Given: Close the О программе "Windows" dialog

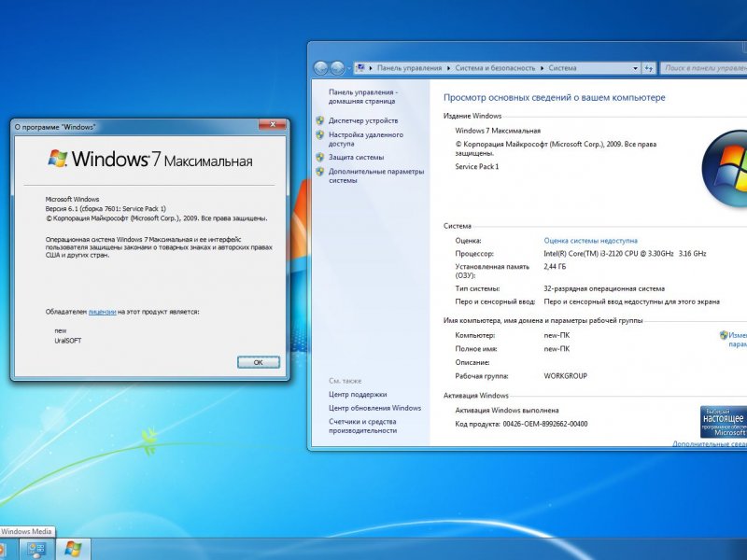Looking at the screenshot, I should point(273,125).
